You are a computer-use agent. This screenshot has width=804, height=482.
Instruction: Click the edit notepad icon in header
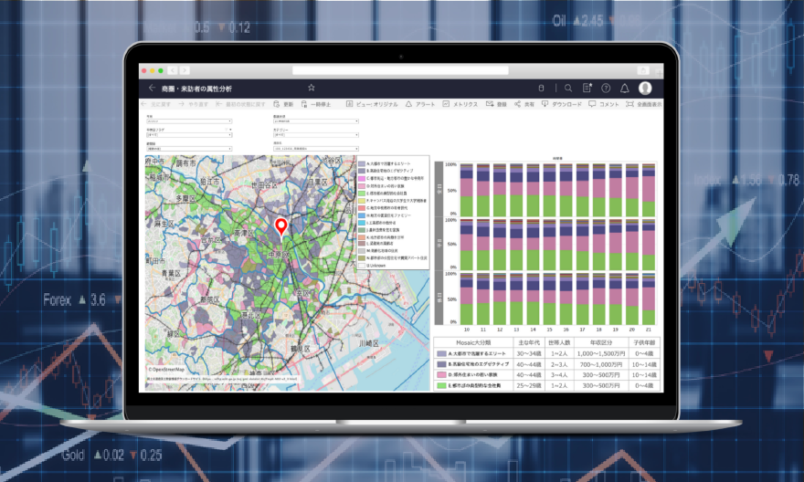click(x=587, y=88)
